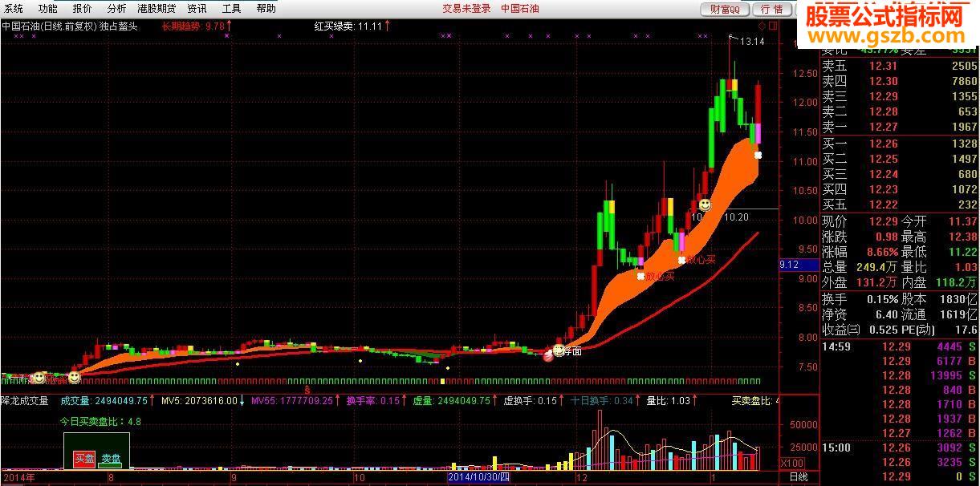This screenshot has width=980, height=486.
Task: Click the 卖一 12.27 order row
Action: (900, 128)
